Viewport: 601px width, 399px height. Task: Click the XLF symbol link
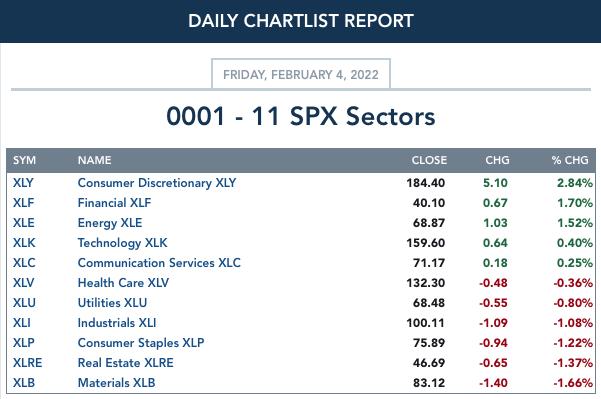pos(23,203)
